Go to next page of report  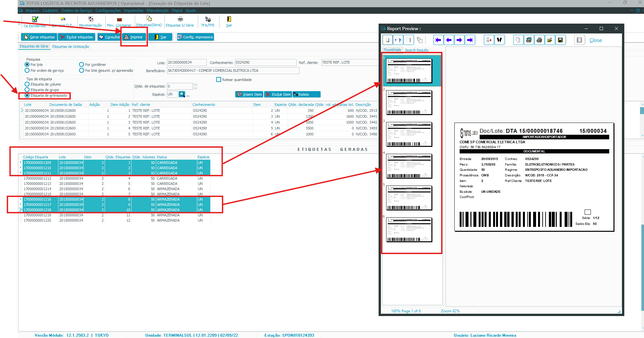(x=459, y=40)
